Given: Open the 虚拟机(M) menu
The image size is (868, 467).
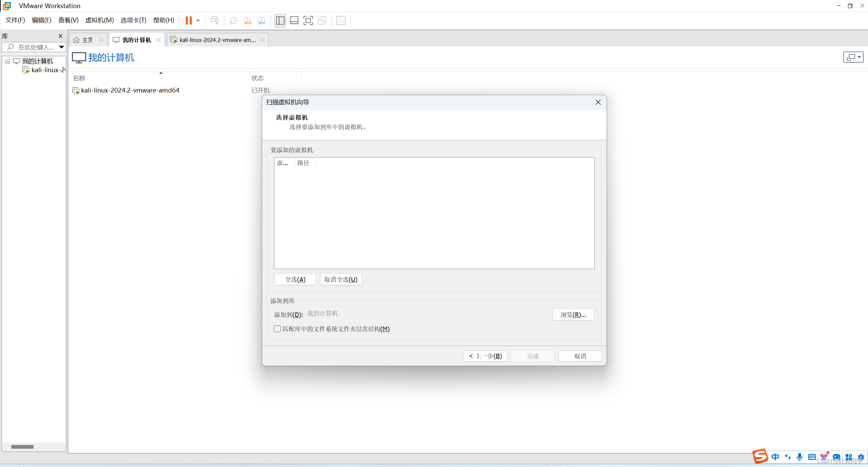Looking at the screenshot, I should (x=99, y=20).
